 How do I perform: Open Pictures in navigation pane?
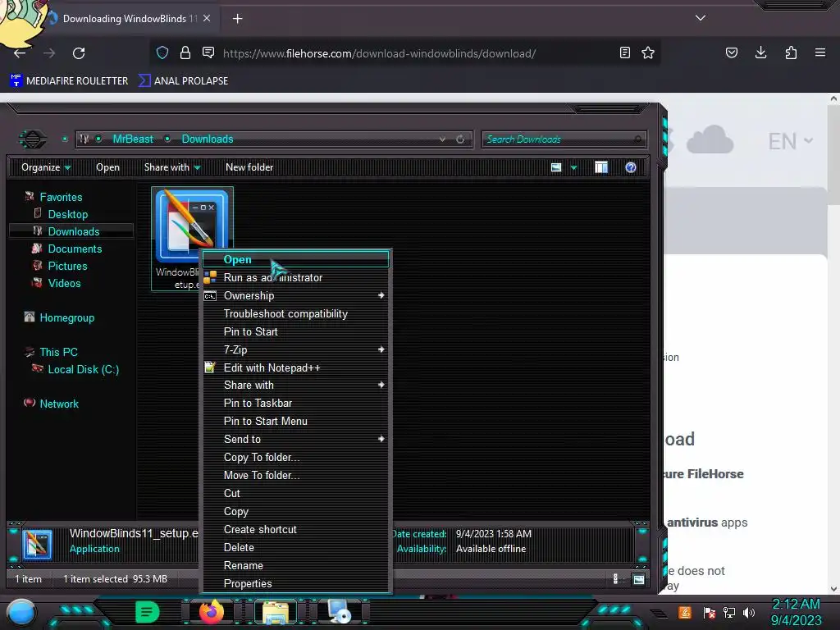[67, 267]
